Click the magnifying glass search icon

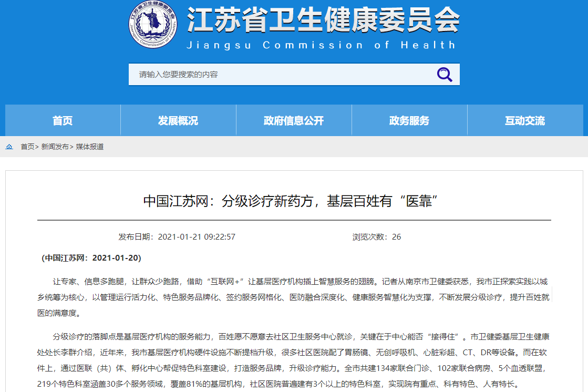(x=445, y=75)
